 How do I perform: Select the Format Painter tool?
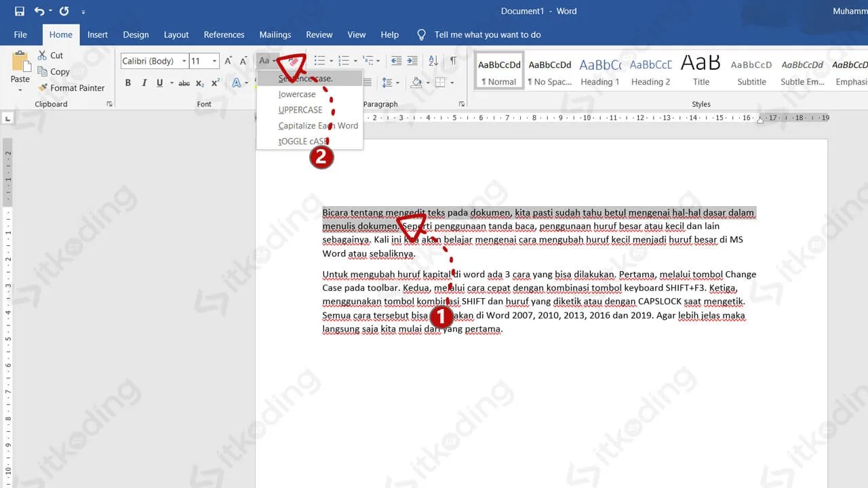[72, 87]
